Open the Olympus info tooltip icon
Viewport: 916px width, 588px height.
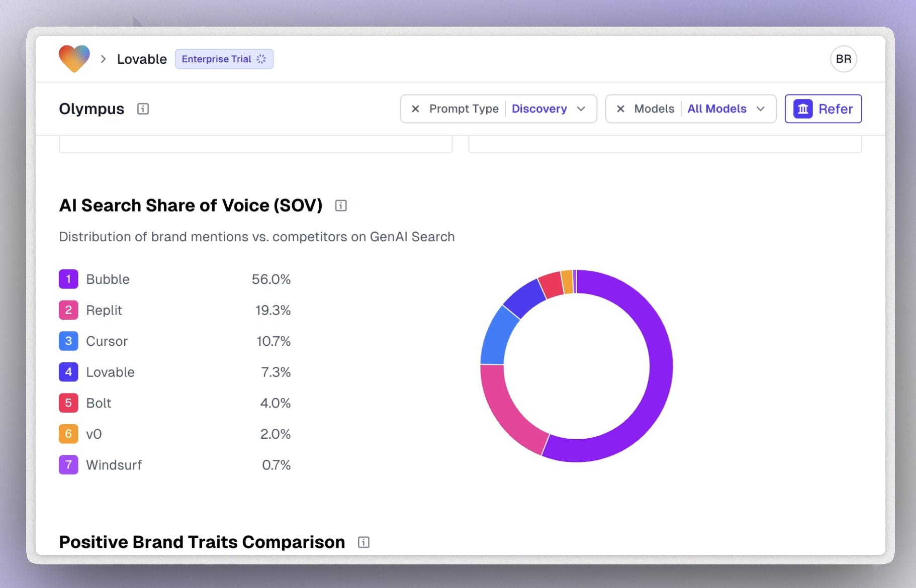click(x=143, y=109)
